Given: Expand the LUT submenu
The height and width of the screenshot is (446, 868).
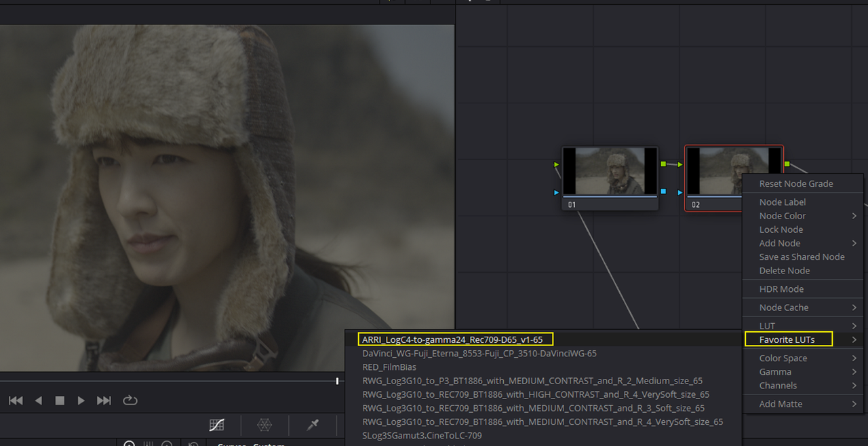Looking at the screenshot, I should 804,326.
